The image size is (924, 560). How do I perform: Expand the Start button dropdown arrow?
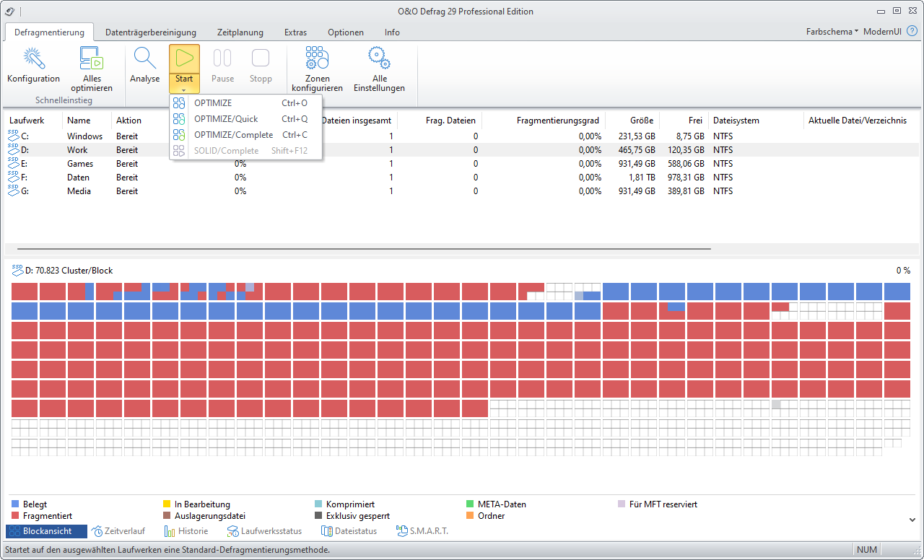pyautogui.click(x=184, y=89)
